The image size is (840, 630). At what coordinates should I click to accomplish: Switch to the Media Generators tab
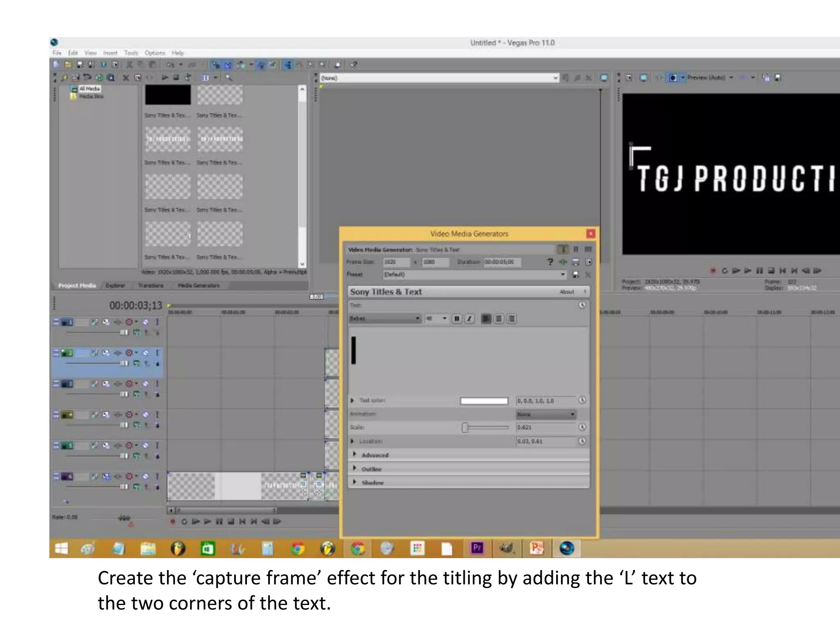pos(199,285)
